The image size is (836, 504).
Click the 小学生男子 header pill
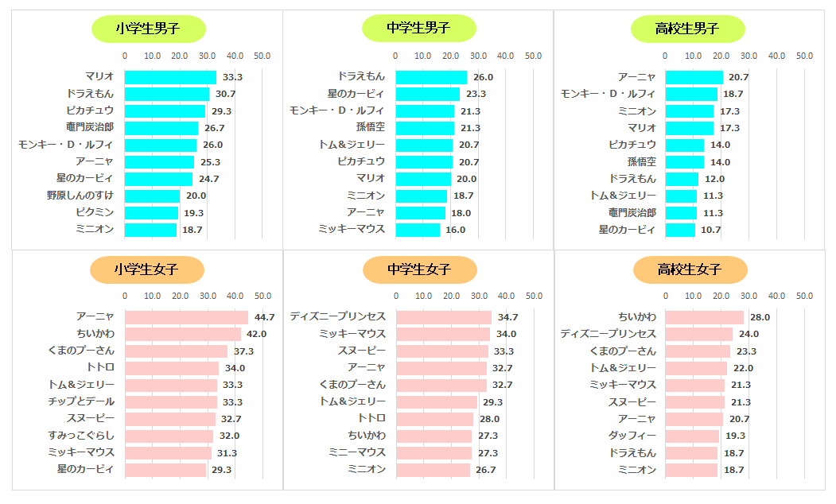149,29
